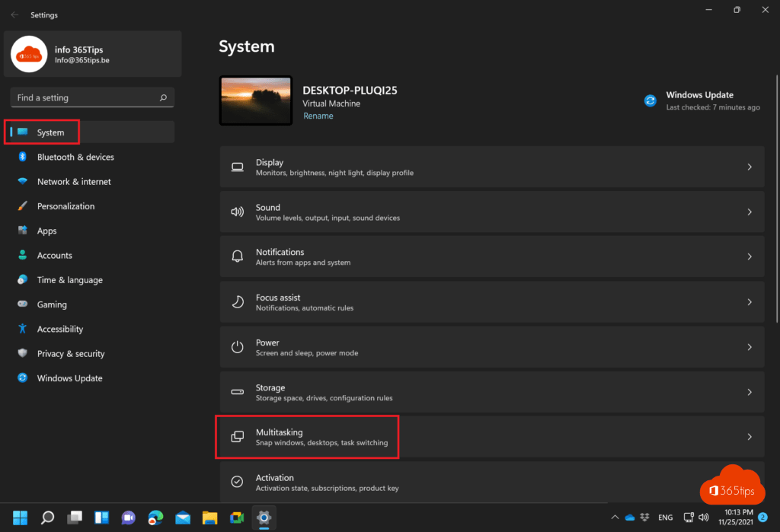Click the Rename link

coord(318,116)
